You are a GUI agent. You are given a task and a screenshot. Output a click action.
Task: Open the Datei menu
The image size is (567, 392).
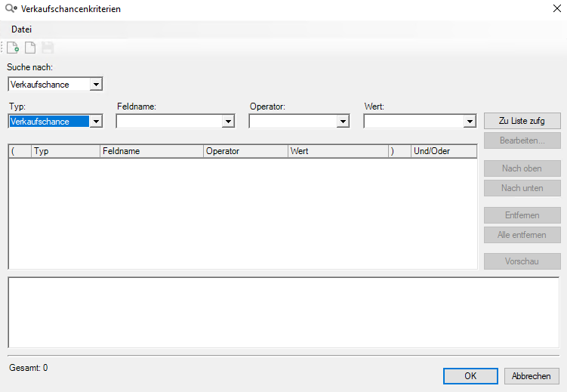tap(21, 29)
